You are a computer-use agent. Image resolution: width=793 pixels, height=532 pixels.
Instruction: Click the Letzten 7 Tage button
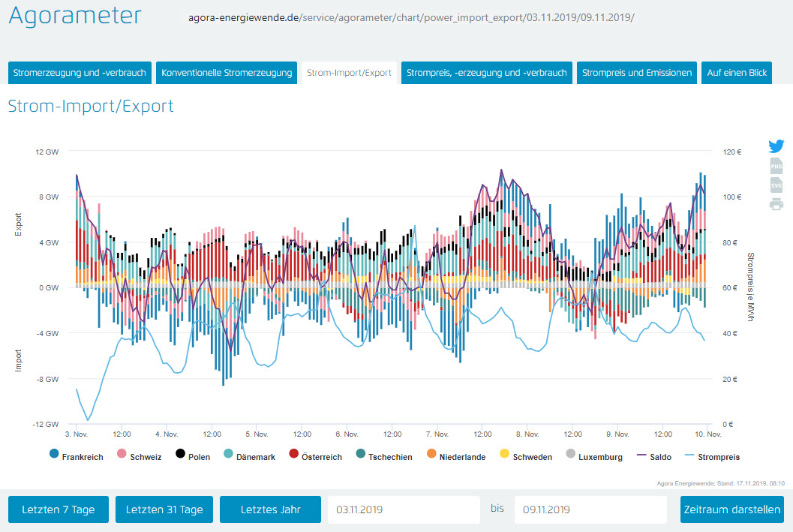click(x=58, y=509)
